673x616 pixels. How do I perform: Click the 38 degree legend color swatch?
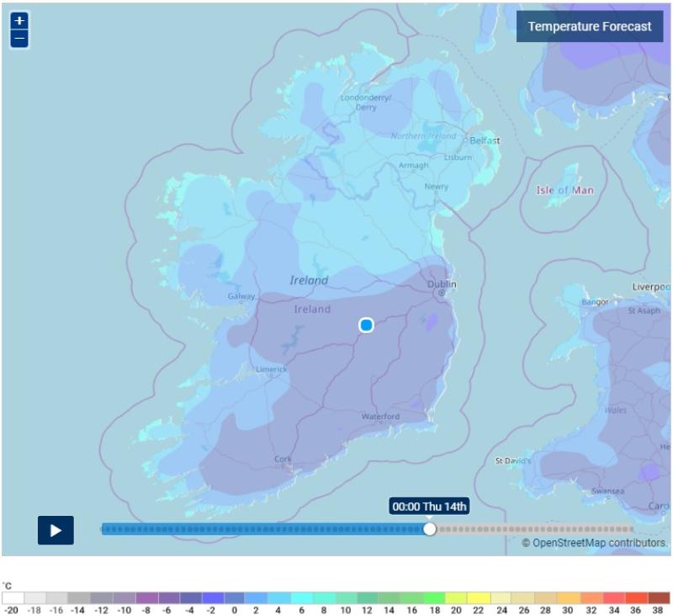pos(660,597)
